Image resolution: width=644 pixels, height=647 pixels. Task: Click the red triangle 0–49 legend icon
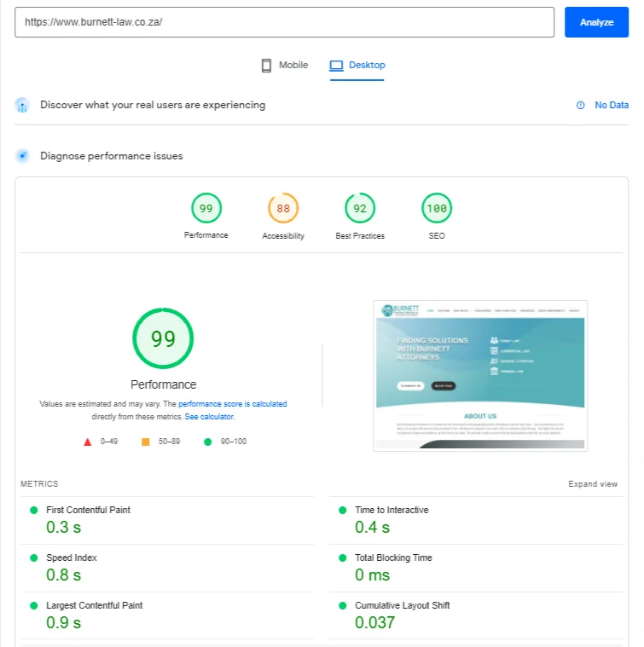tap(88, 442)
